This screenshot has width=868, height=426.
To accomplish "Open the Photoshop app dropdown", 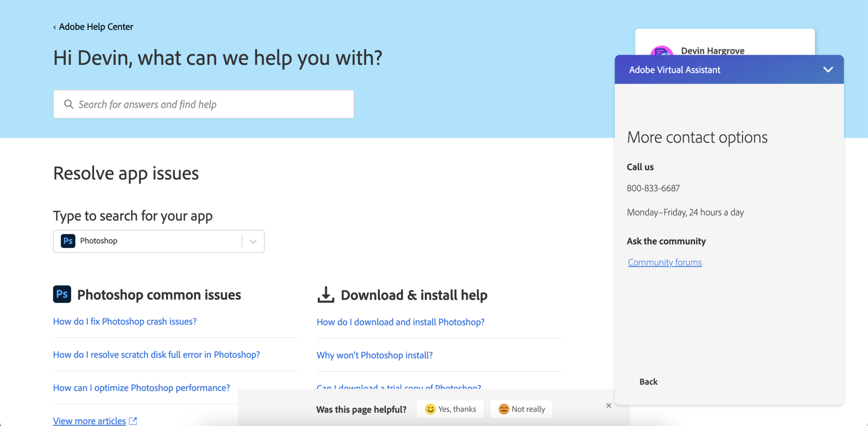I will [x=253, y=241].
